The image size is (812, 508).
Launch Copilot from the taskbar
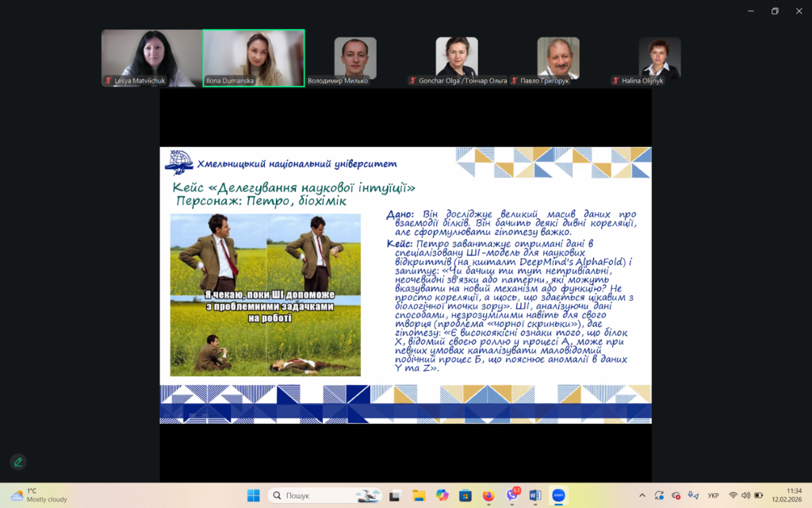click(x=442, y=495)
